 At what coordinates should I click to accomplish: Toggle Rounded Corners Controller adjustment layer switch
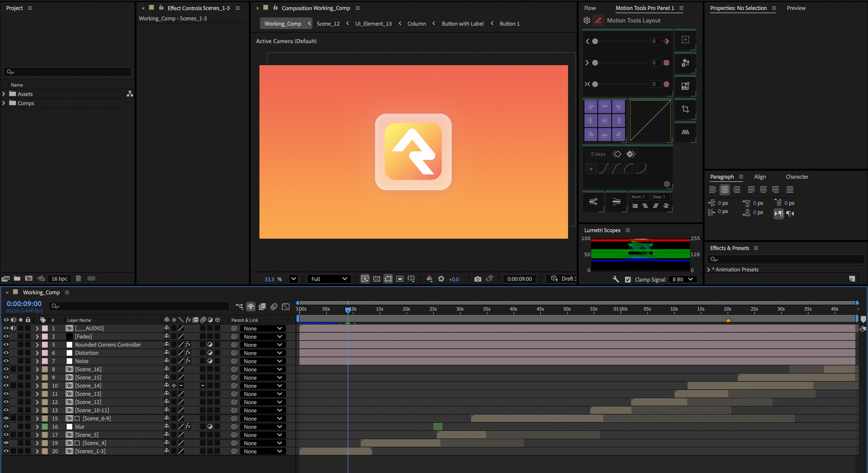[210, 345]
